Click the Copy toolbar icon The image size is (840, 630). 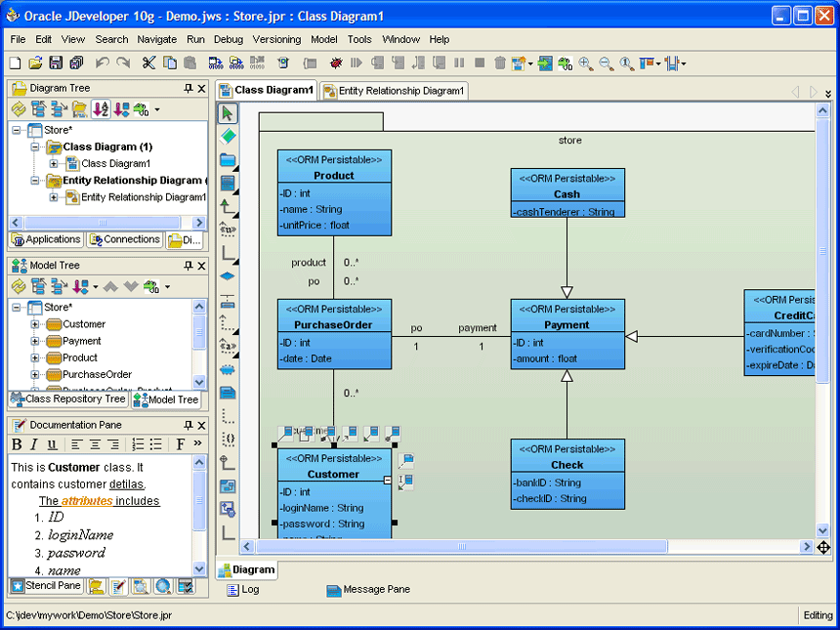[x=169, y=63]
